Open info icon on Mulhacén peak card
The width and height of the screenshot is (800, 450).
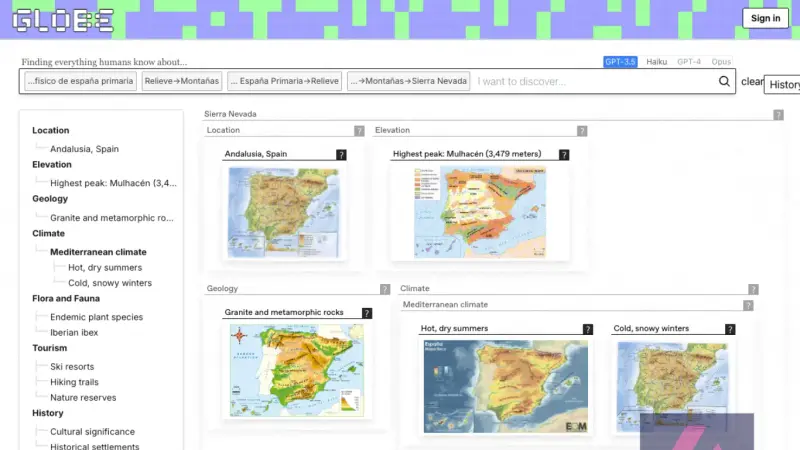point(564,155)
